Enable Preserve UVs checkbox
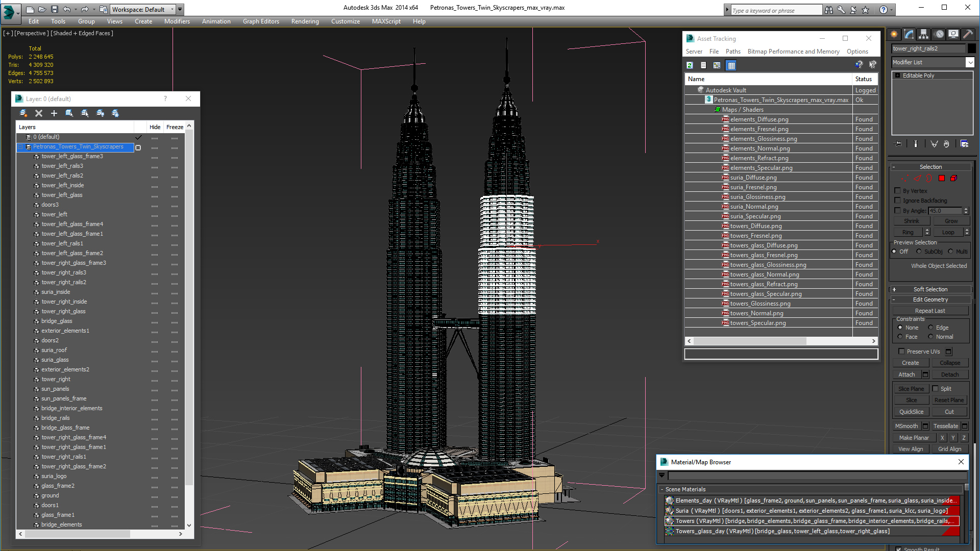Screen dimensions: 980x551 (x=901, y=351)
